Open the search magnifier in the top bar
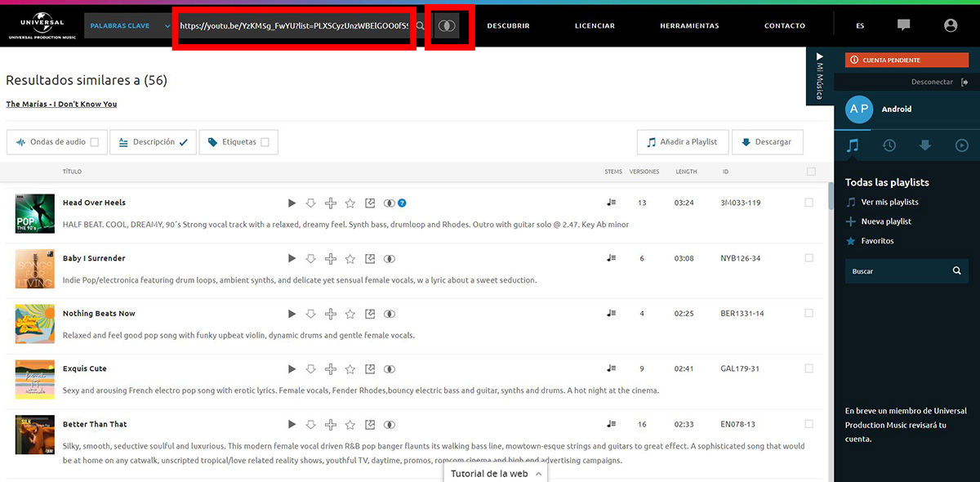The width and height of the screenshot is (980, 482). point(419,25)
